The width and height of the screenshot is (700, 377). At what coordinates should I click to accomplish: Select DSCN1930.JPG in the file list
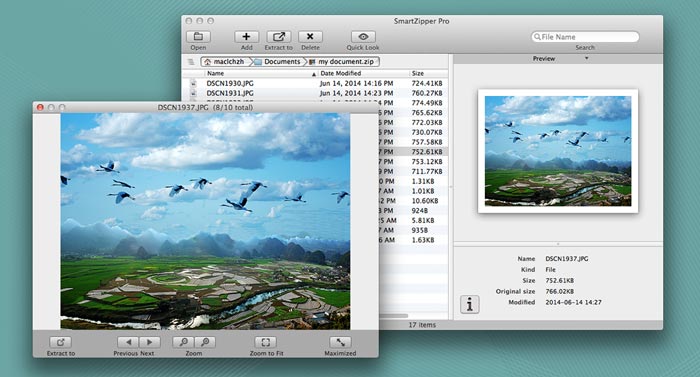point(230,83)
